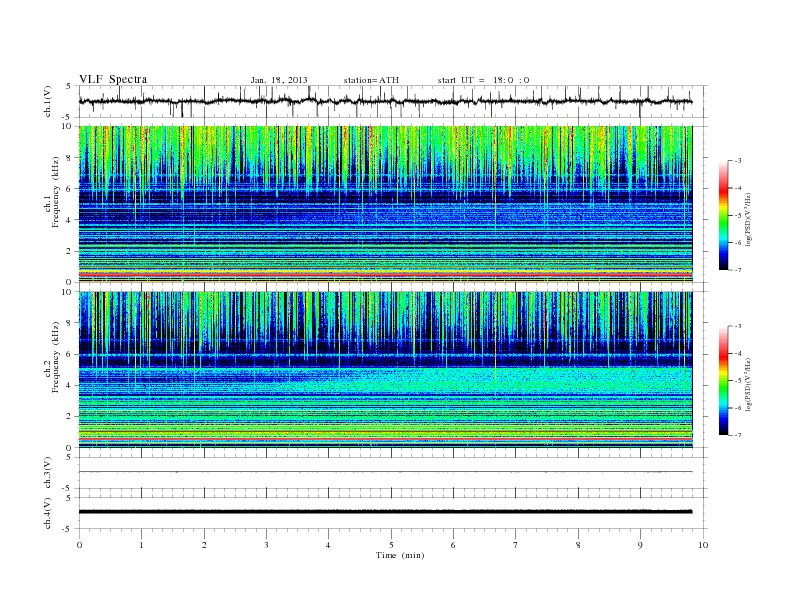
Task: Click the "-3" label on ch.2 color bar
Action: [738, 326]
